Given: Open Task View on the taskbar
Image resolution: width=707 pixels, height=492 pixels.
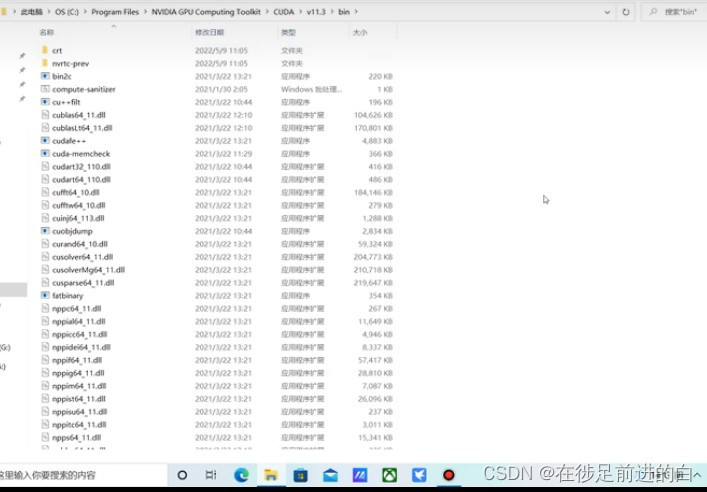Looking at the screenshot, I should pos(211,475).
